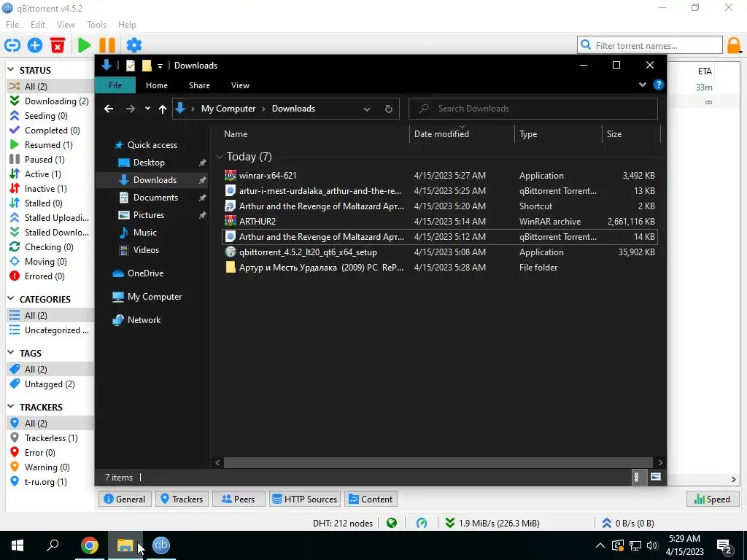Open qBittorrent Edit menu
747x560 pixels.
point(38,25)
